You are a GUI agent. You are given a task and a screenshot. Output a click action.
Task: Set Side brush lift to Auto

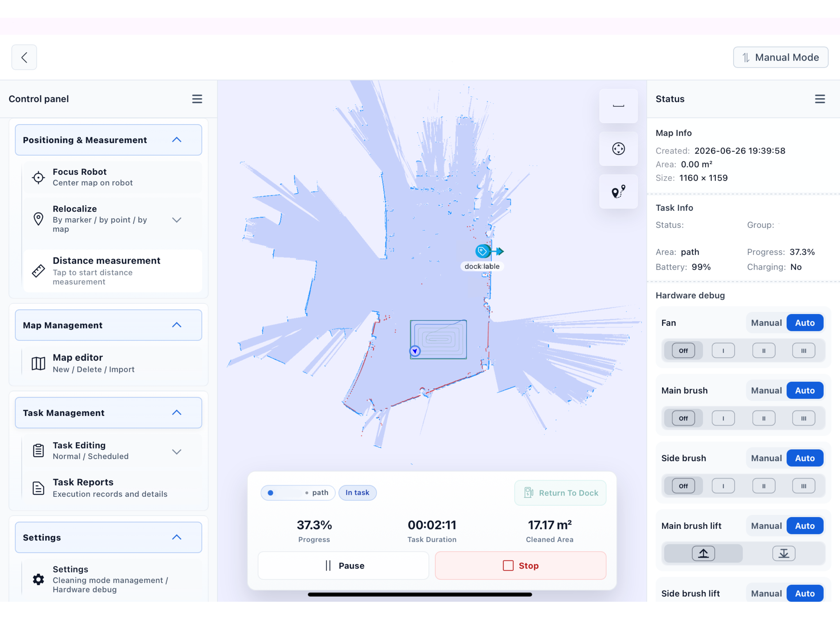pos(805,593)
